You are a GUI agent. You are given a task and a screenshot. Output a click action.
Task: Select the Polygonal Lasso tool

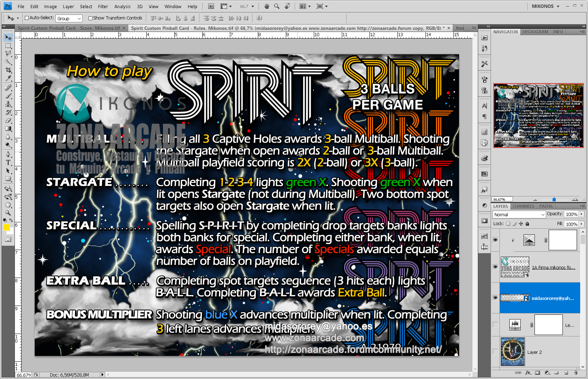coord(8,54)
